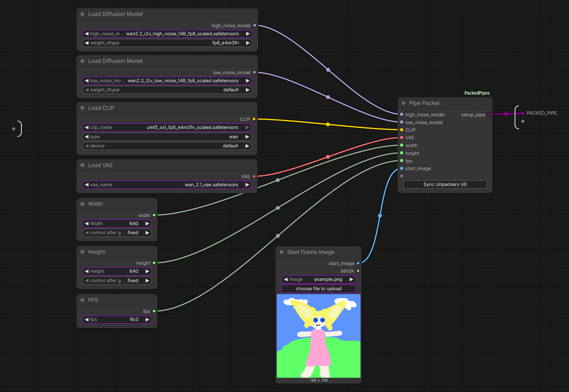This screenshot has width=569, height=392.
Task: Collapse the first Load Diffusion Model node (high_noise)
Action: [x=82, y=14]
